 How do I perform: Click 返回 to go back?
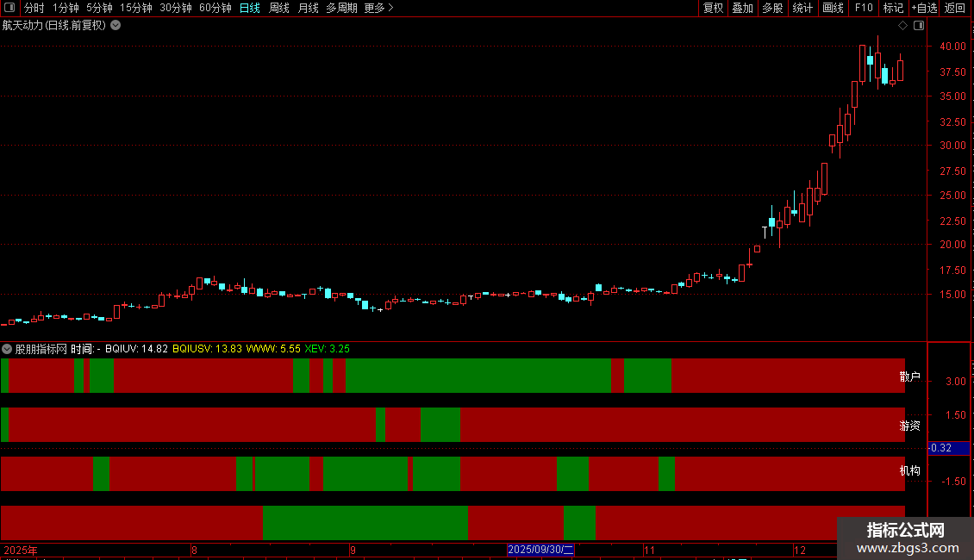point(955,8)
